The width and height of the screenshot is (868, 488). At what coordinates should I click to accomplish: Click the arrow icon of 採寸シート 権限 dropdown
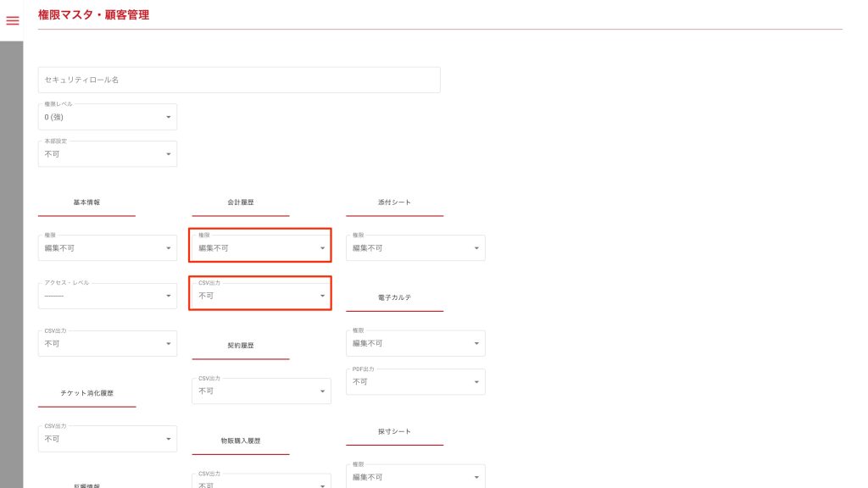coord(476,477)
